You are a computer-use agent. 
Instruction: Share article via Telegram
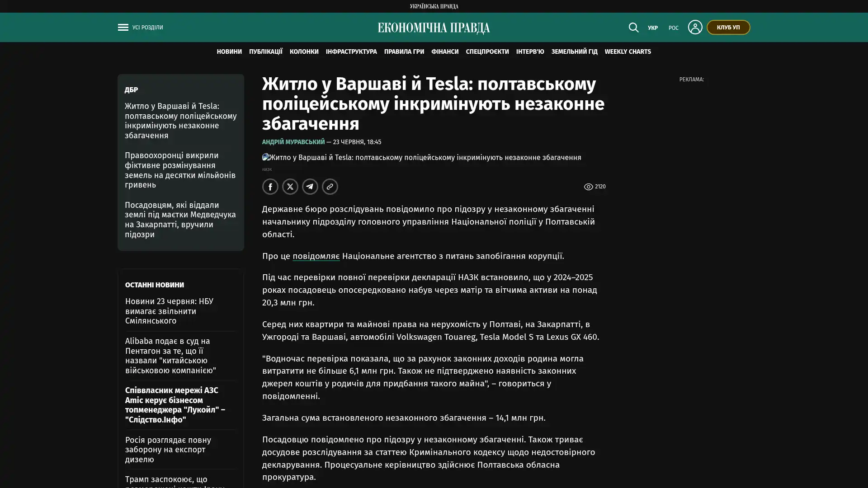click(x=310, y=187)
